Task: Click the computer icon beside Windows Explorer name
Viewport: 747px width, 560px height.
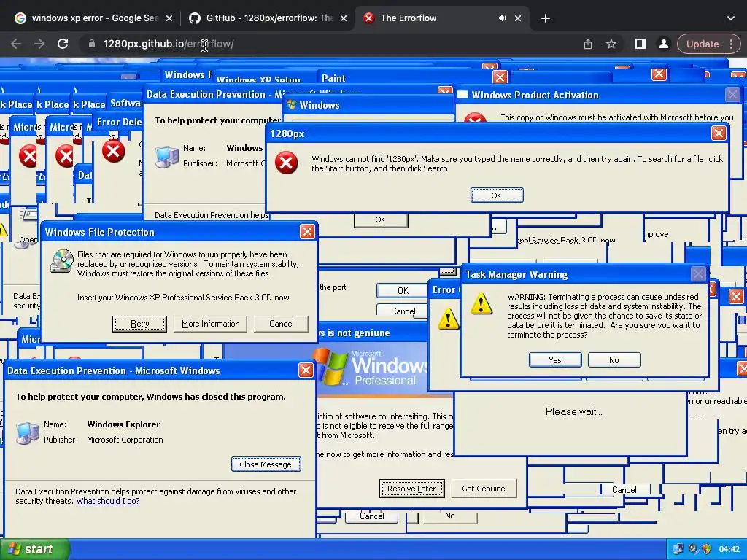Action: [27, 432]
